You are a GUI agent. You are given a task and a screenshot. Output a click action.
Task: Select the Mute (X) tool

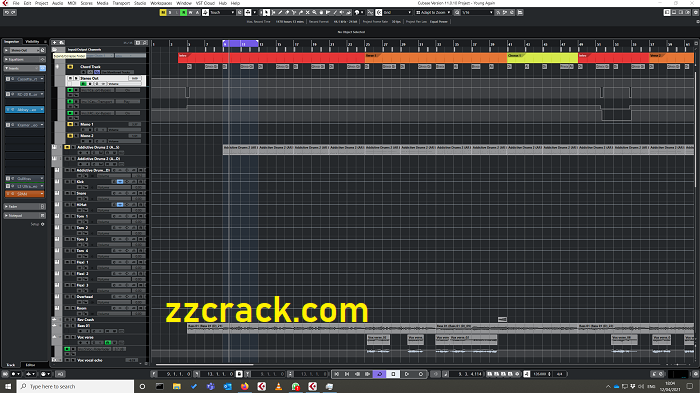[307, 13]
